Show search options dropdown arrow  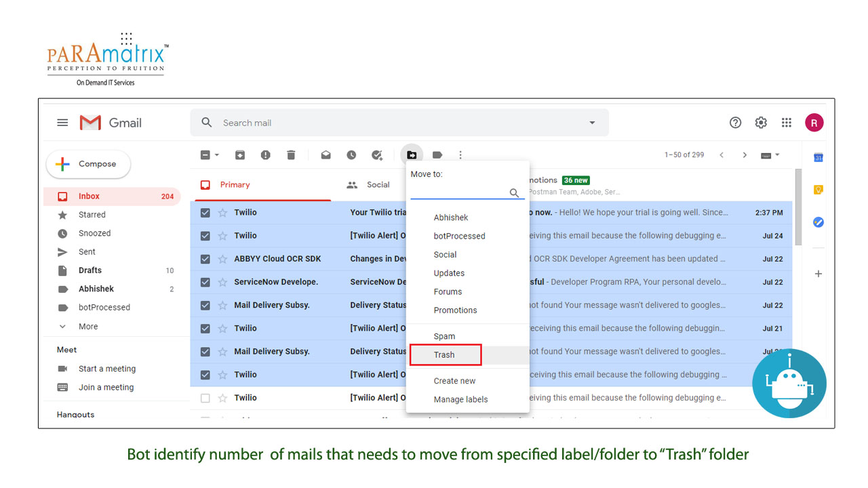point(592,123)
